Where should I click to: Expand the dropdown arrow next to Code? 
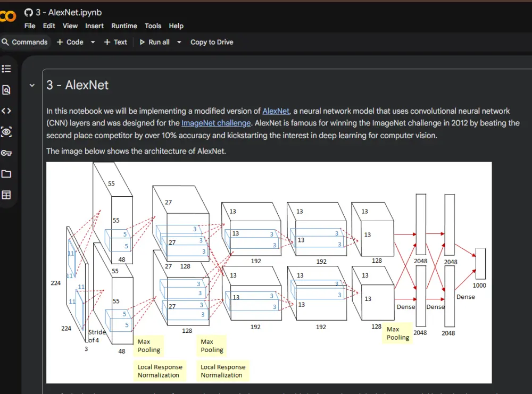click(x=93, y=42)
